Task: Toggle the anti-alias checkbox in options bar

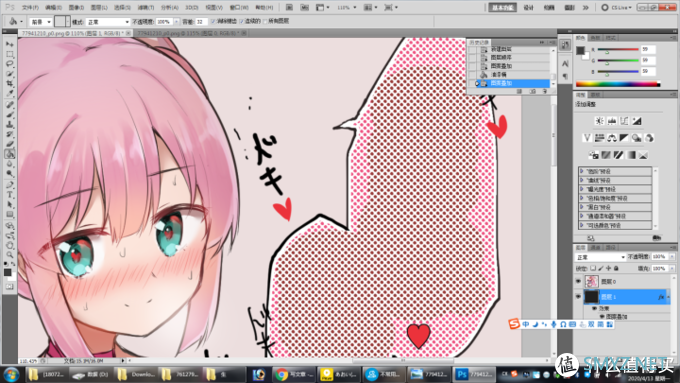Action: tap(213, 21)
